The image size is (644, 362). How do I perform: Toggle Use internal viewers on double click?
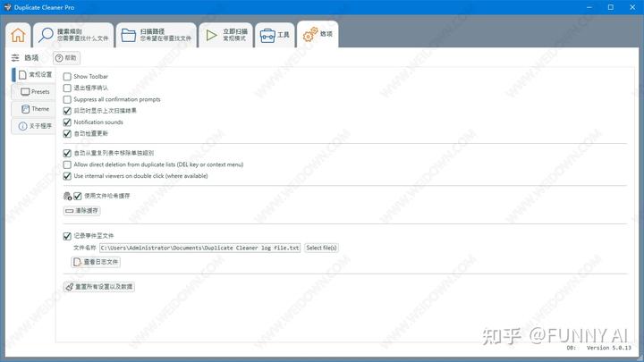67,176
